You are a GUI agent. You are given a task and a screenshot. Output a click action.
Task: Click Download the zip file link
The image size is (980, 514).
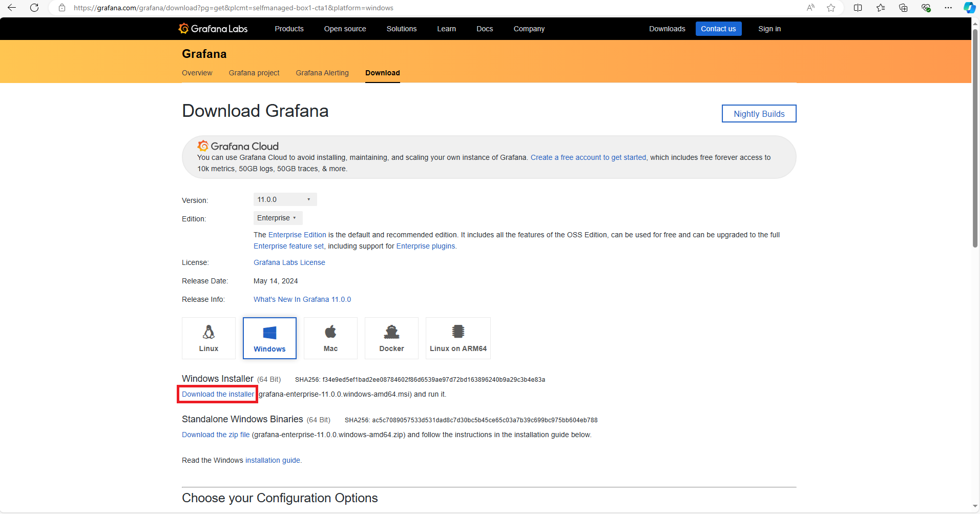(x=216, y=435)
